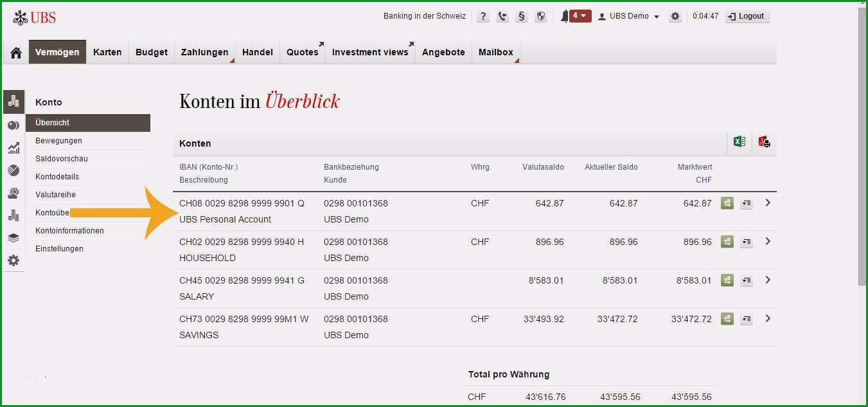Open the Angebote tab
This screenshot has width=868, height=407.
(443, 52)
